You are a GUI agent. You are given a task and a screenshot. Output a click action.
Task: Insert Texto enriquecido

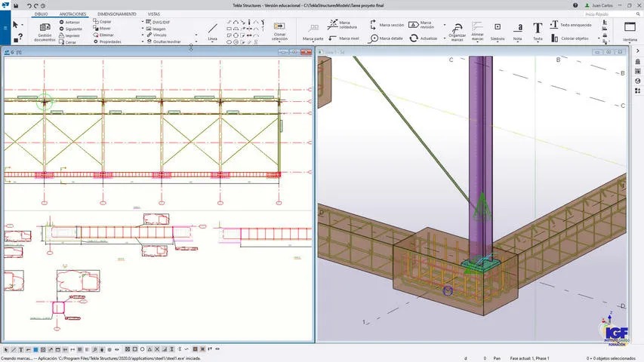pos(571,25)
